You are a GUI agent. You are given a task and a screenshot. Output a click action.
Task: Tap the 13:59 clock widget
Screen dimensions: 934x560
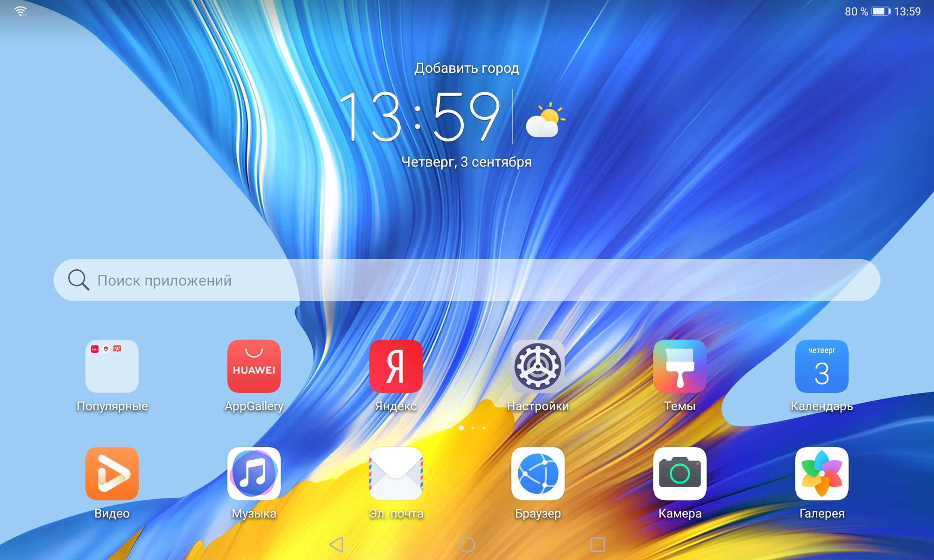(419, 117)
